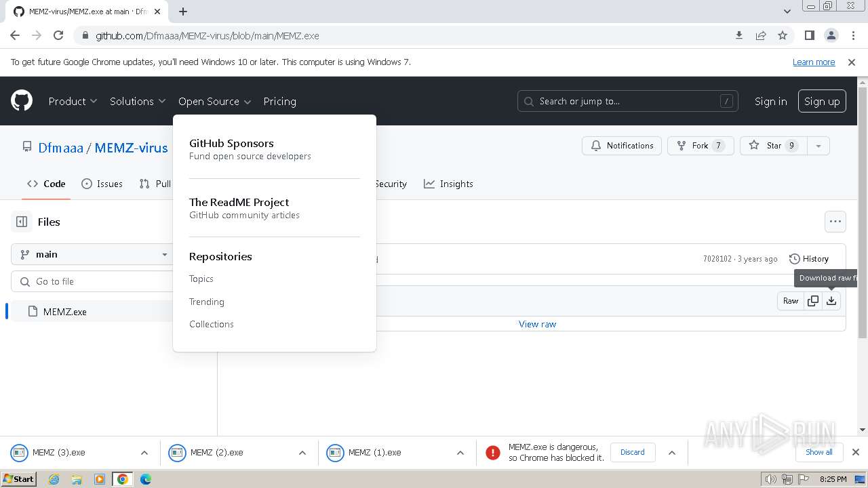Screen dimensions: 868x488
Task: Open the media player taskbar icon
Action: point(100,479)
